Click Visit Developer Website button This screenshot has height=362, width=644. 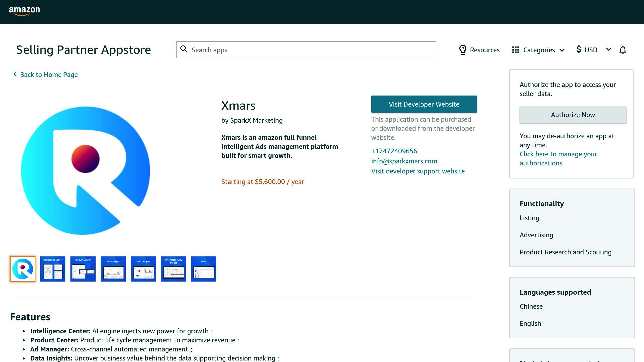[424, 104]
